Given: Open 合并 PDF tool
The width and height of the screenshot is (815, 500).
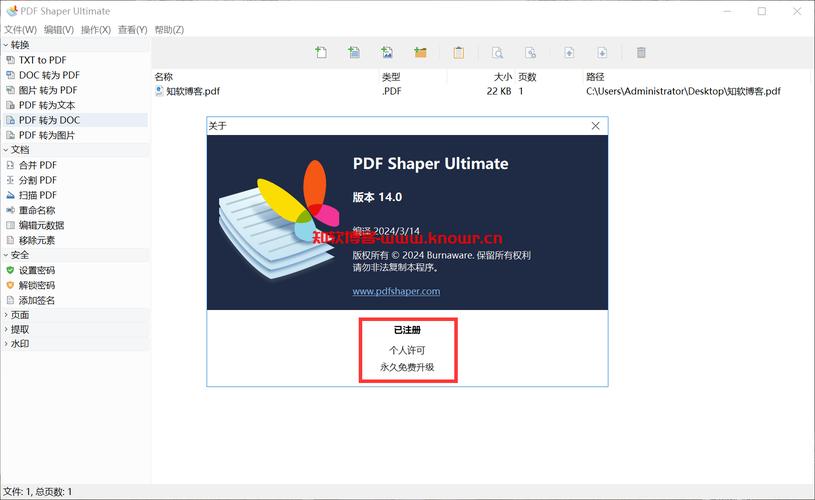Looking at the screenshot, I should point(75,165).
